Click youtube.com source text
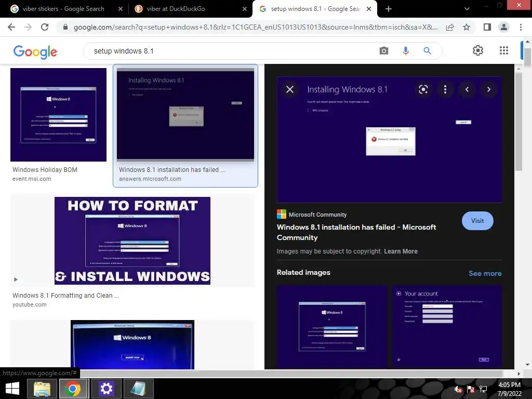Viewport: 532px width, 399px height. (30, 304)
